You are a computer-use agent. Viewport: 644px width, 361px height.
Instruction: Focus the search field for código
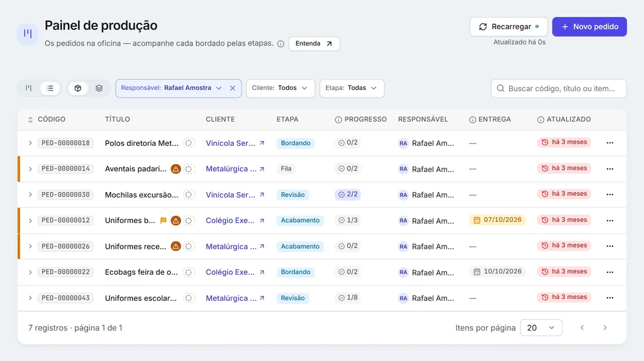pos(558,88)
